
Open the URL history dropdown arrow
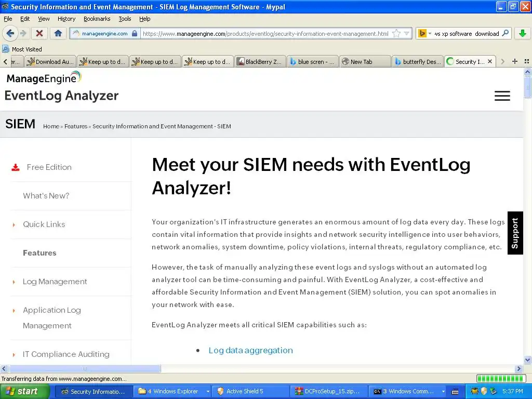click(x=406, y=34)
